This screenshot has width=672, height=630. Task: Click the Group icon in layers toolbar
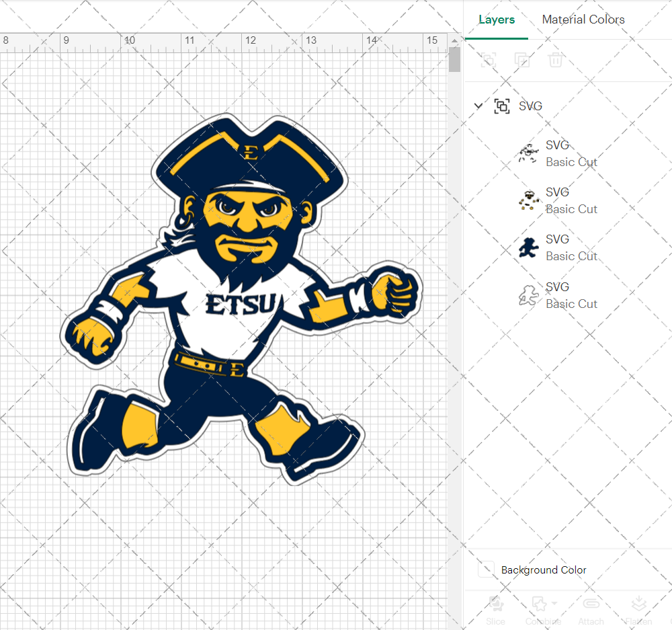[488, 60]
